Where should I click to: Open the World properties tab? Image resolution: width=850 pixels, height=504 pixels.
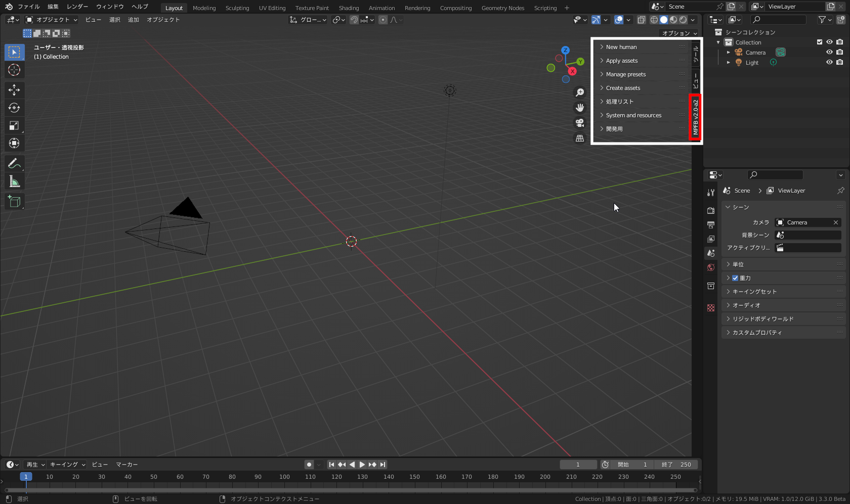tap(710, 267)
